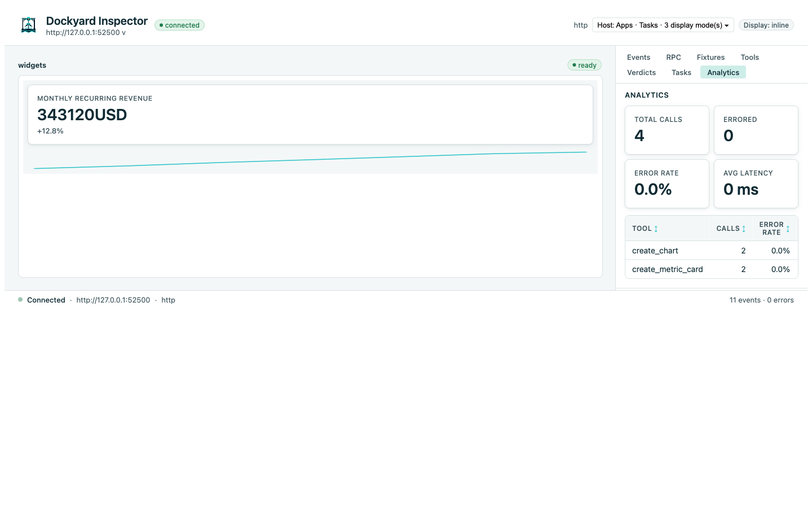Click the Display: inline badge
Image resolution: width=812 pixels, height=508 pixels.
click(x=766, y=25)
